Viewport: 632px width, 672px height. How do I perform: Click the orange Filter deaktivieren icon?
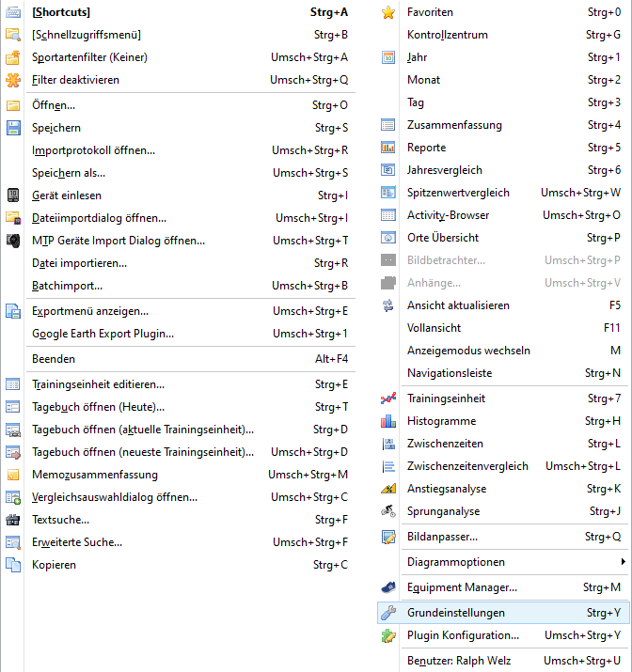[x=13, y=80]
